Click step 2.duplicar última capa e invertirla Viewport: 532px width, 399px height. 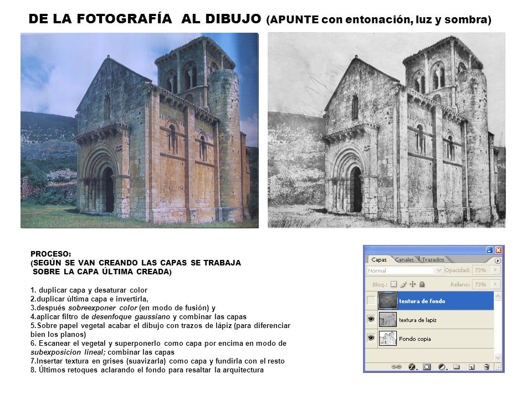tap(89, 299)
